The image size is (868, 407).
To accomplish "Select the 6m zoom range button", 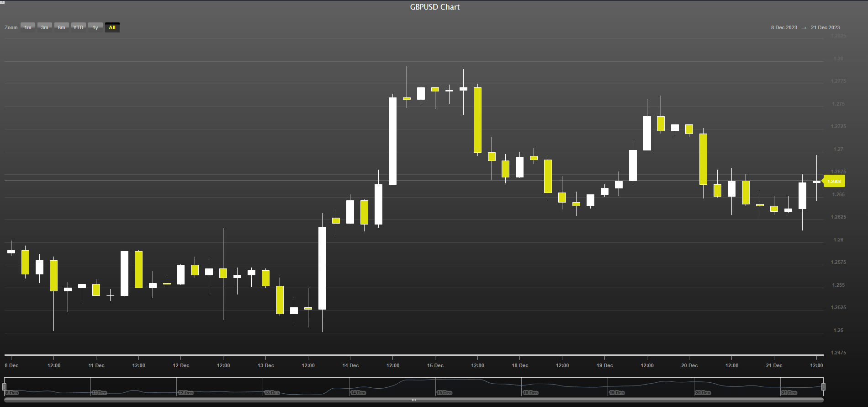I will [62, 27].
